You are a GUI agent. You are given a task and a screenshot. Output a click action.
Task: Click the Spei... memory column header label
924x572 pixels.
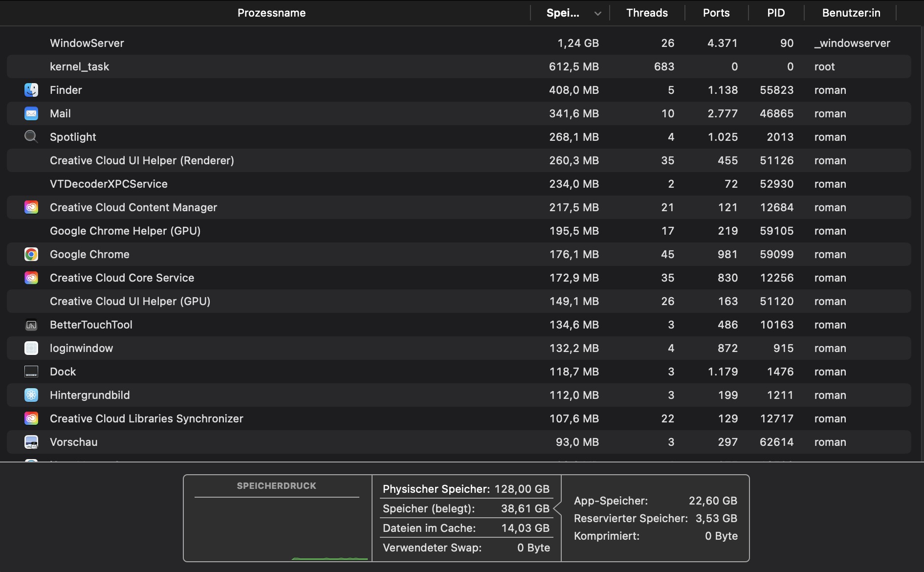(563, 13)
